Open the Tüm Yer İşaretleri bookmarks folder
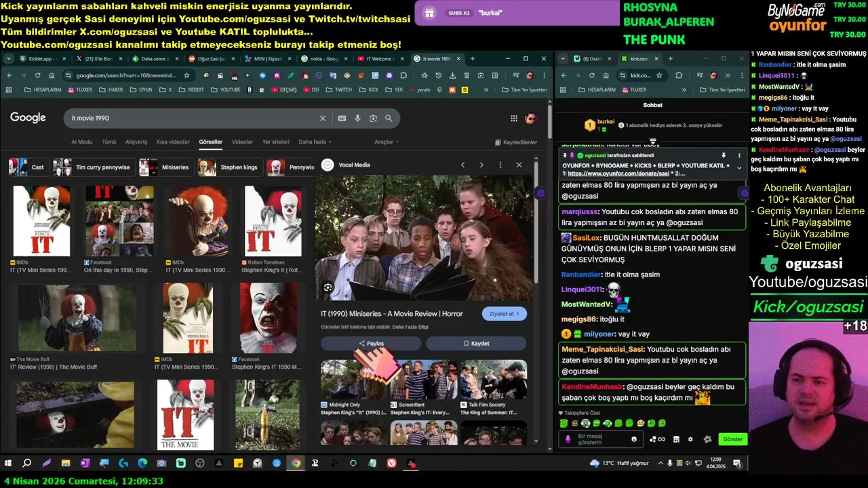The image size is (868, 488). click(524, 89)
